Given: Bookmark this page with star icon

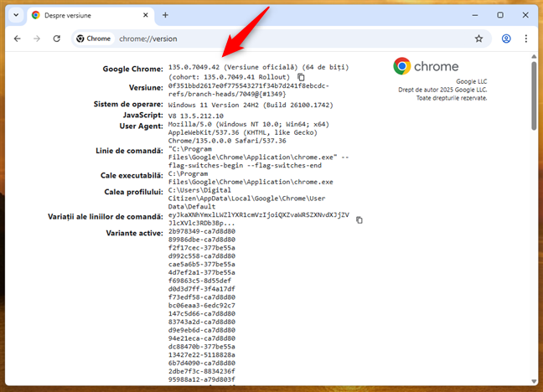Looking at the screenshot, I should 479,39.
